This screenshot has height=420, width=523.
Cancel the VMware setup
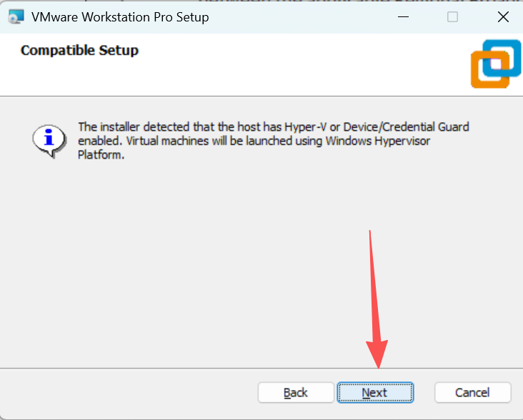pos(472,392)
